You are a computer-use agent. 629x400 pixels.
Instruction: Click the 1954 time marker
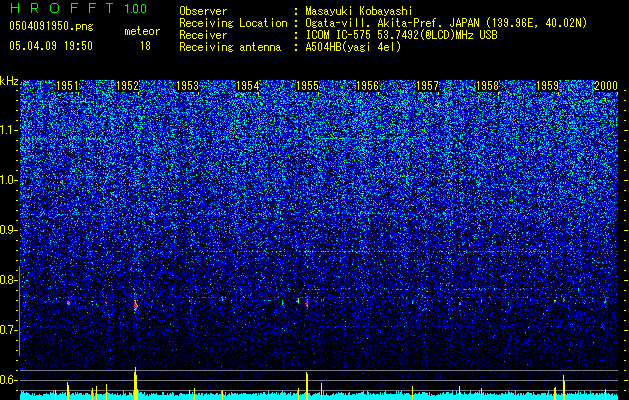tap(248, 86)
